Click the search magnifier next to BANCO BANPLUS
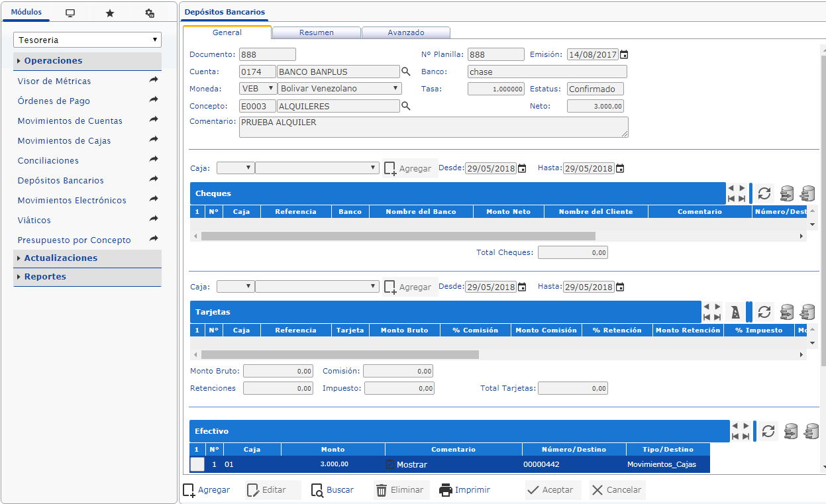Viewport: 826px width, 504px height. click(406, 72)
